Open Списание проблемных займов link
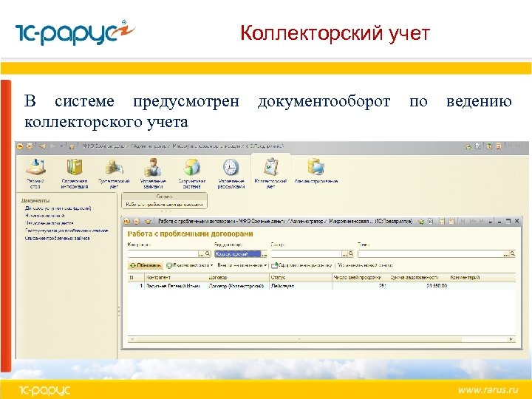 tap(58, 239)
